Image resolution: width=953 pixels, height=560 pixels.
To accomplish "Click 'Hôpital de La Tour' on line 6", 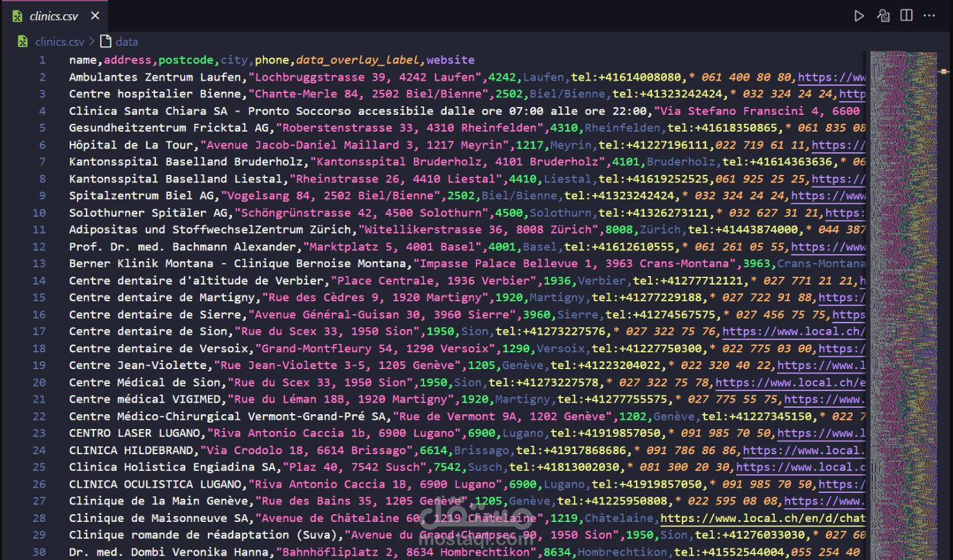I will pos(131,145).
